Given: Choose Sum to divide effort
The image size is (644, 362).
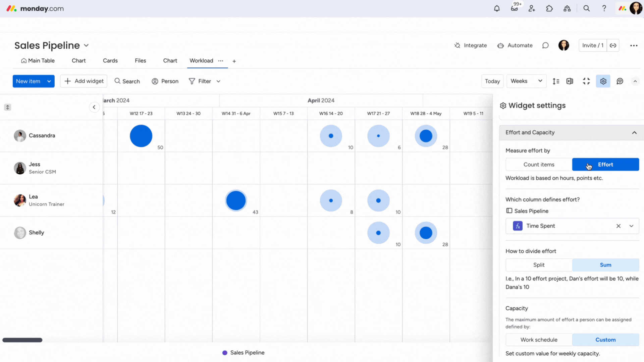Looking at the screenshot, I should pyautogui.click(x=605, y=265).
